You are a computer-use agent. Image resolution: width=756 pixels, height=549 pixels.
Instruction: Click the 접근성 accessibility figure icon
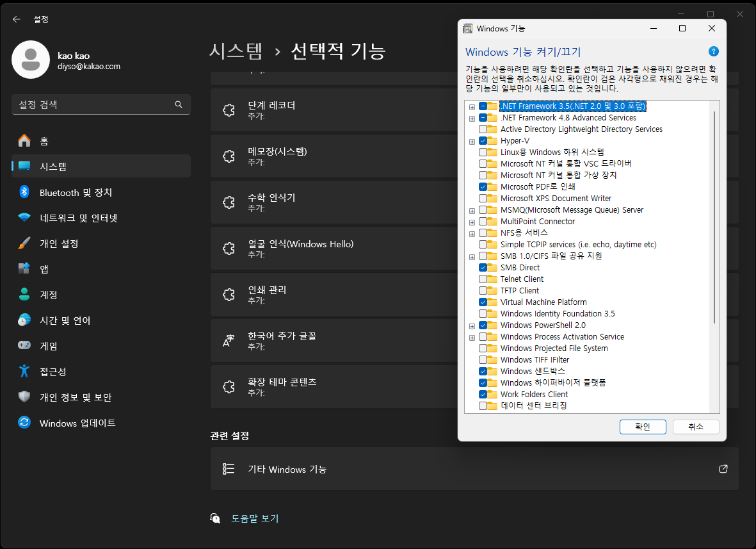24,372
